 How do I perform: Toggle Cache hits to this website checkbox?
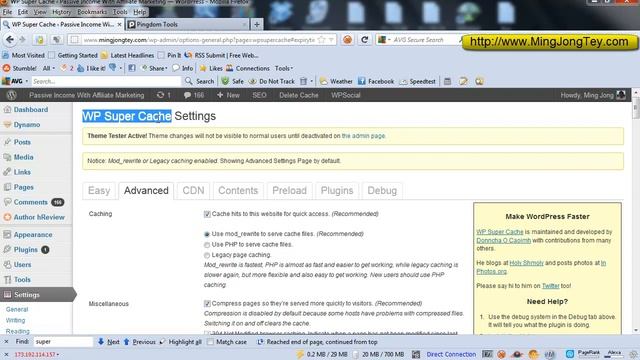click(207, 214)
